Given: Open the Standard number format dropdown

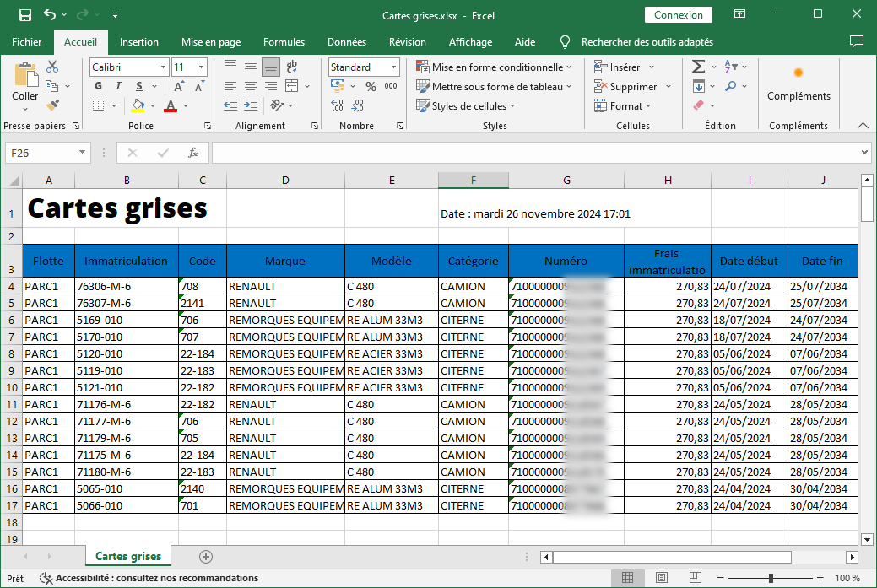Looking at the screenshot, I should (x=393, y=67).
